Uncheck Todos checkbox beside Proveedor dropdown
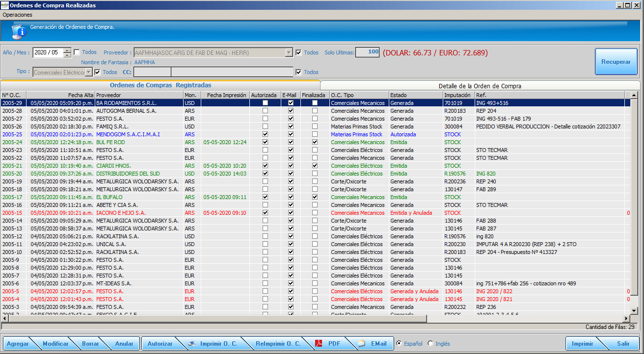This screenshot has width=644, height=354. (299, 52)
